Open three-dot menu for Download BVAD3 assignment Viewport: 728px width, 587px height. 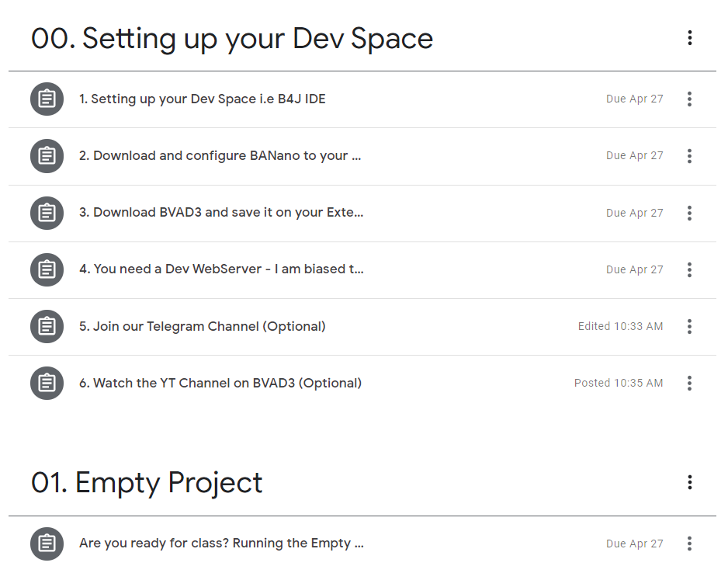(689, 213)
